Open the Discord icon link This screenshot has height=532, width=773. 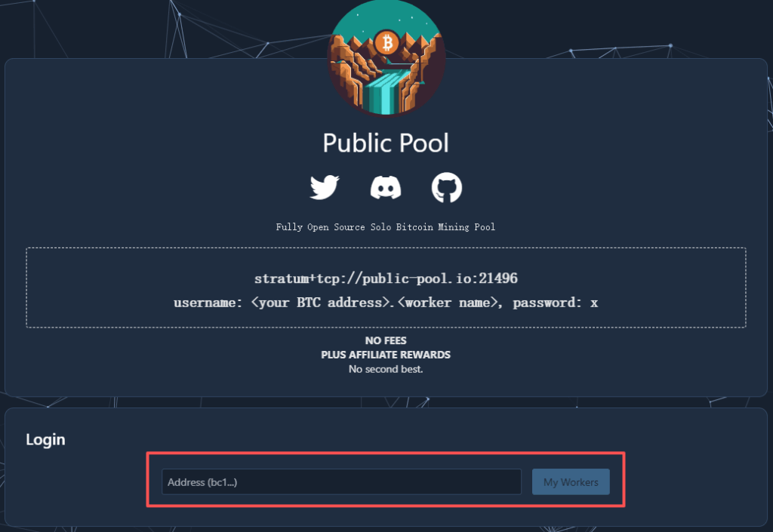[x=386, y=188]
